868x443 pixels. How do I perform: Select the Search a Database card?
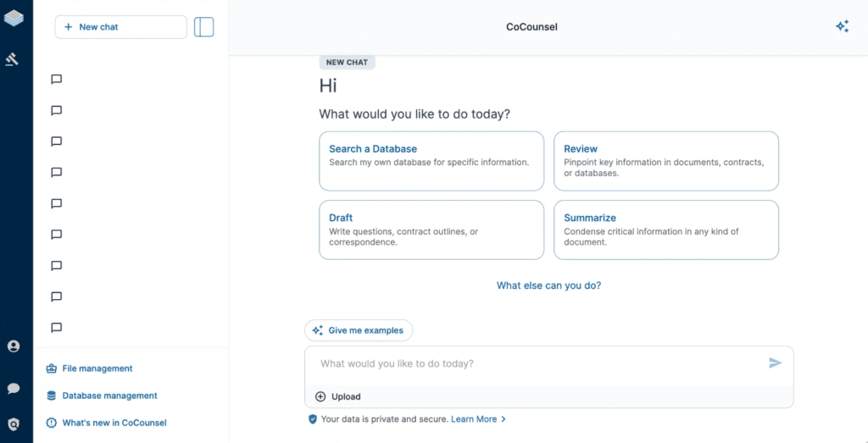pos(431,161)
